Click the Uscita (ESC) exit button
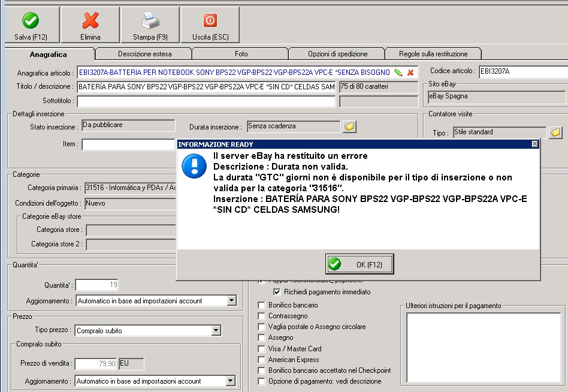 coord(210,25)
